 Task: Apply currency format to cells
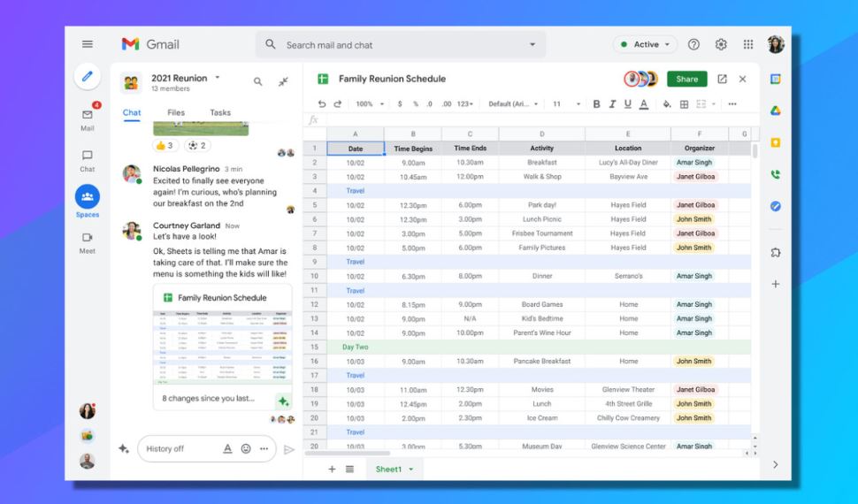pos(400,104)
